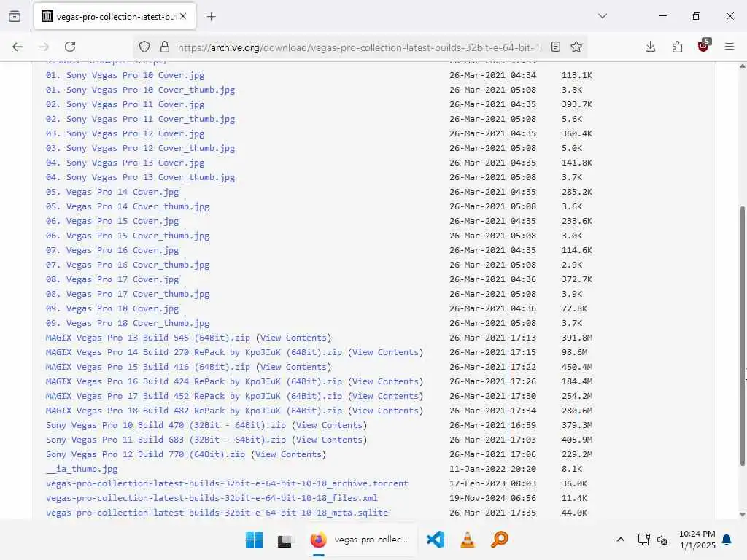The width and height of the screenshot is (747, 560).
Task: Download Sony Vegas Pro 10 Build 470 zip
Action: 166,425
